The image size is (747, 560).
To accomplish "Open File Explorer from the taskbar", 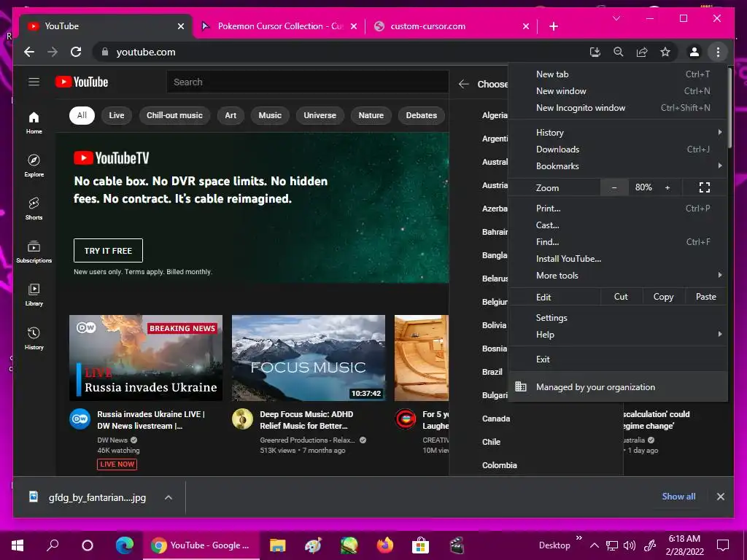I will click(x=278, y=545).
